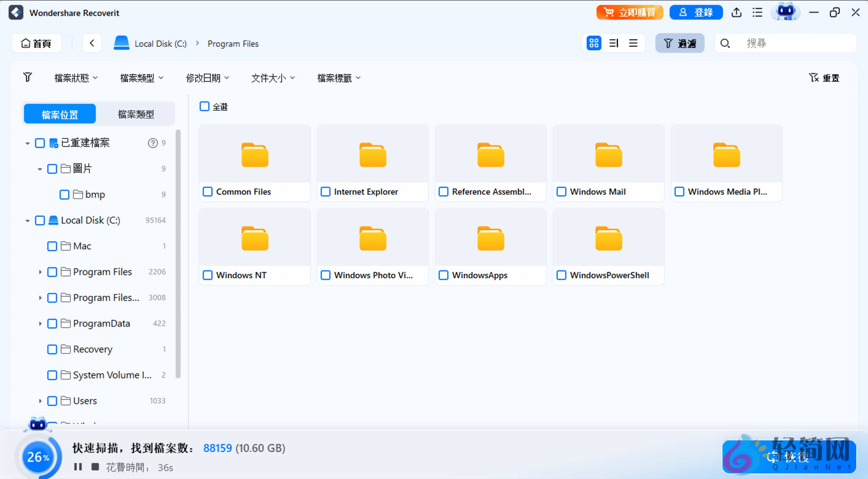Open the filter panel via funnel icon
This screenshot has height=479, width=868.
pos(680,43)
